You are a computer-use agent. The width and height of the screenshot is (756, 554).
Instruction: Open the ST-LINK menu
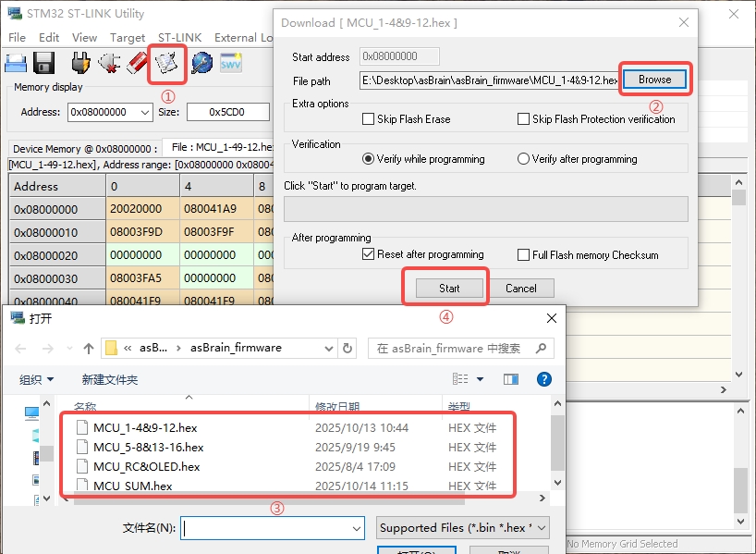[178, 38]
